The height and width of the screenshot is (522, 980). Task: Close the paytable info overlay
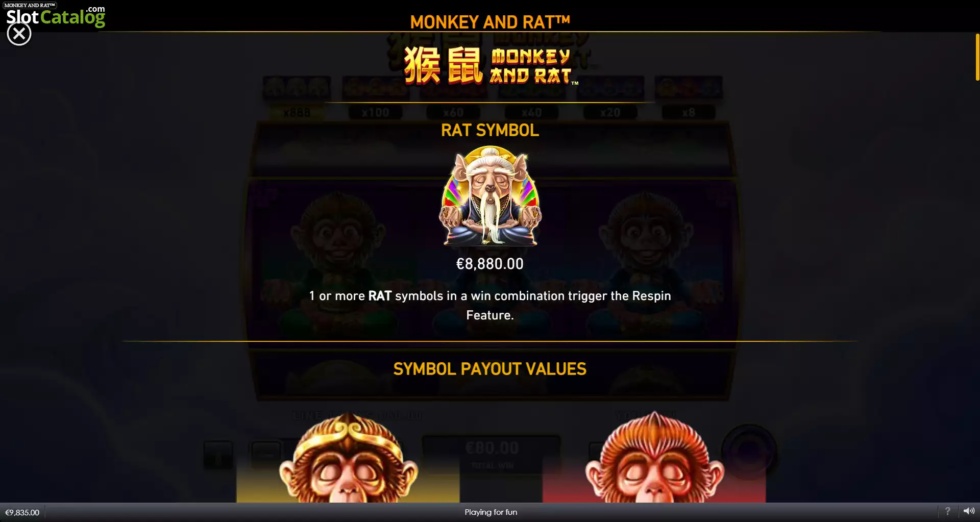[19, 34]
